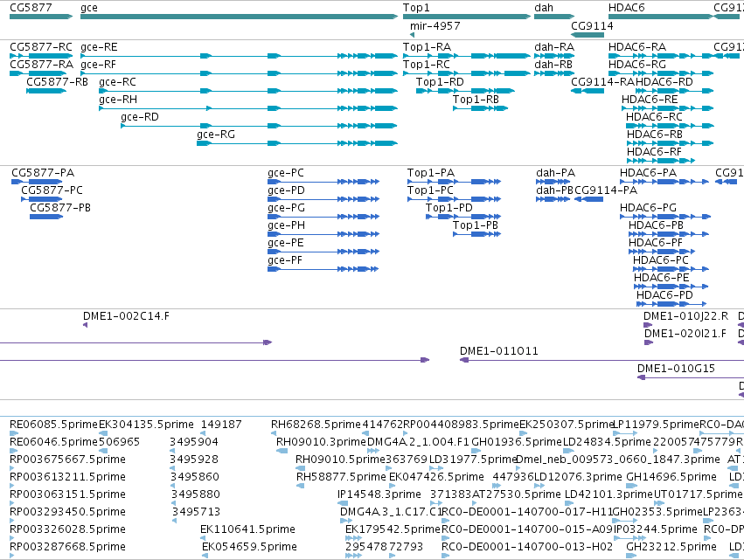Image resolution: width=744 pixels, height=560 pixels.
Task: Click the DME1-020I21.F marker
Action: [649, 342]
